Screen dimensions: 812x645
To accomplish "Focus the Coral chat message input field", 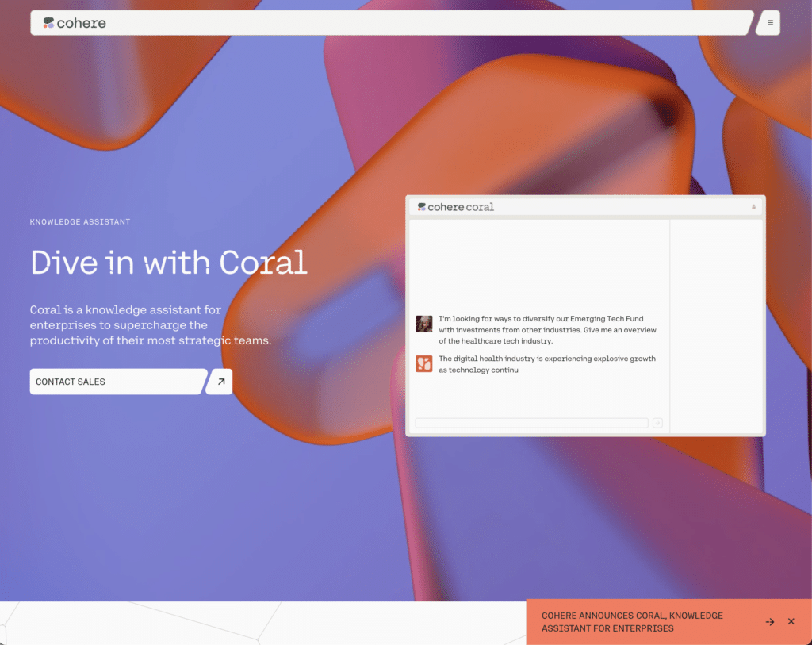I will click(532, 424).
